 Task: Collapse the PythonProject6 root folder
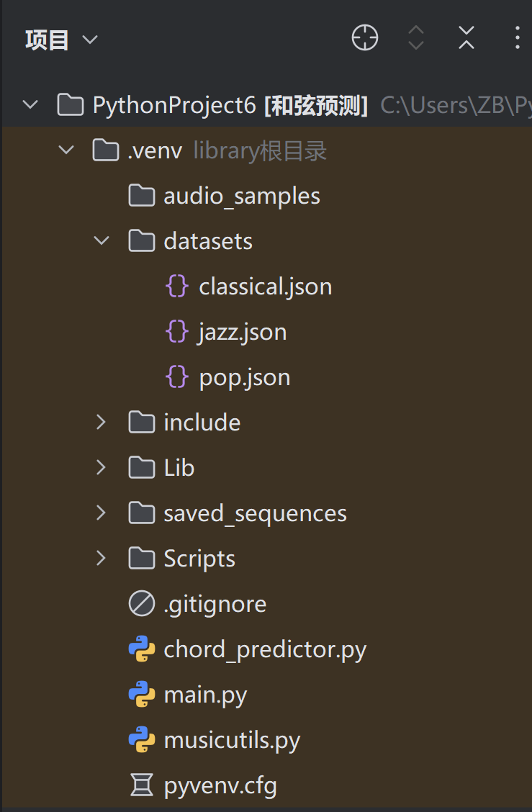[30, 105]
